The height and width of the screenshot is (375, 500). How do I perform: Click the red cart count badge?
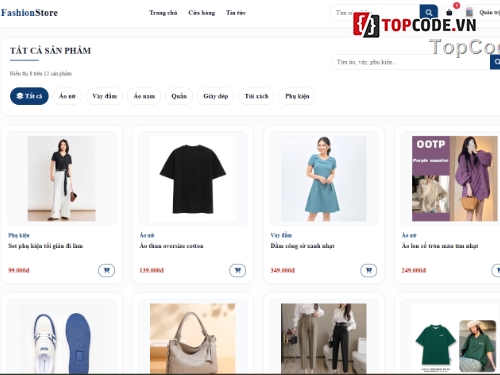(x=457, y=5)
